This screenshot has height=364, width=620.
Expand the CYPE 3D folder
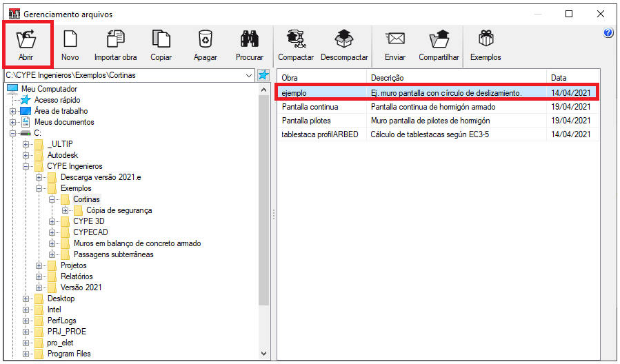click(x=52, y=222)
